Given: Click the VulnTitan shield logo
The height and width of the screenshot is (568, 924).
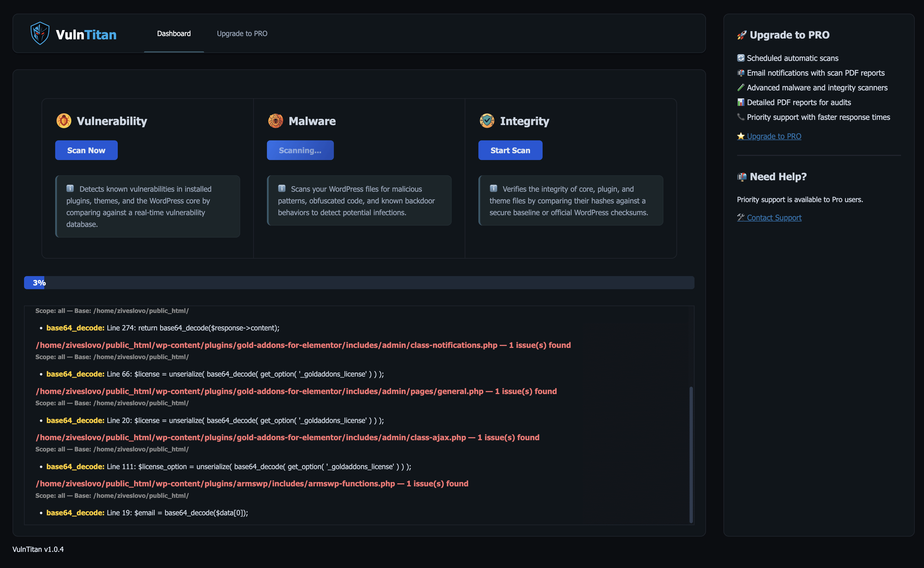Looking at the screenshot, I should pyautogui.click(x=40, y=33).
